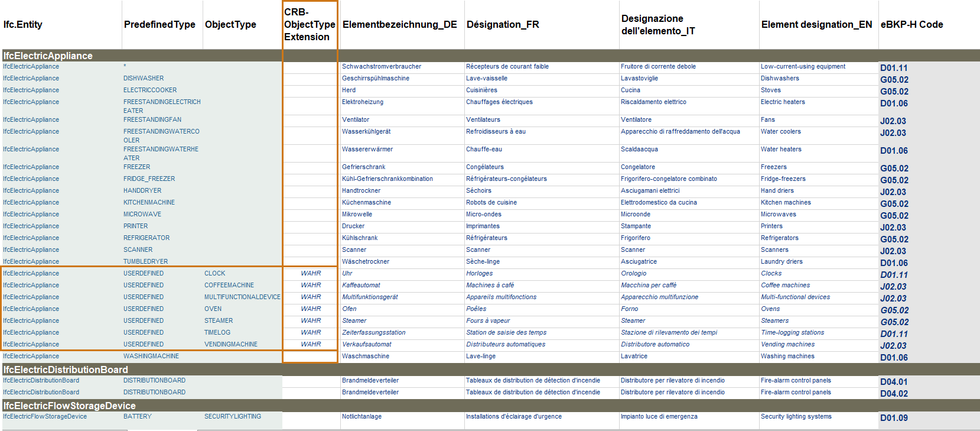
Task: Click the 'Designazione dell'elemento_IT' column header
Action: (x=658, y=25)
